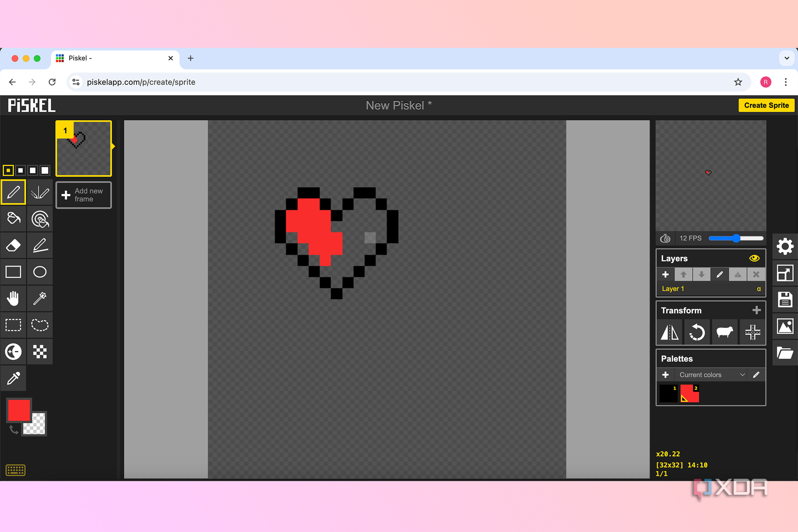Expand the Transform panel with the plus
The height and width of the screenshot is (532, 798).
(757, 310)
